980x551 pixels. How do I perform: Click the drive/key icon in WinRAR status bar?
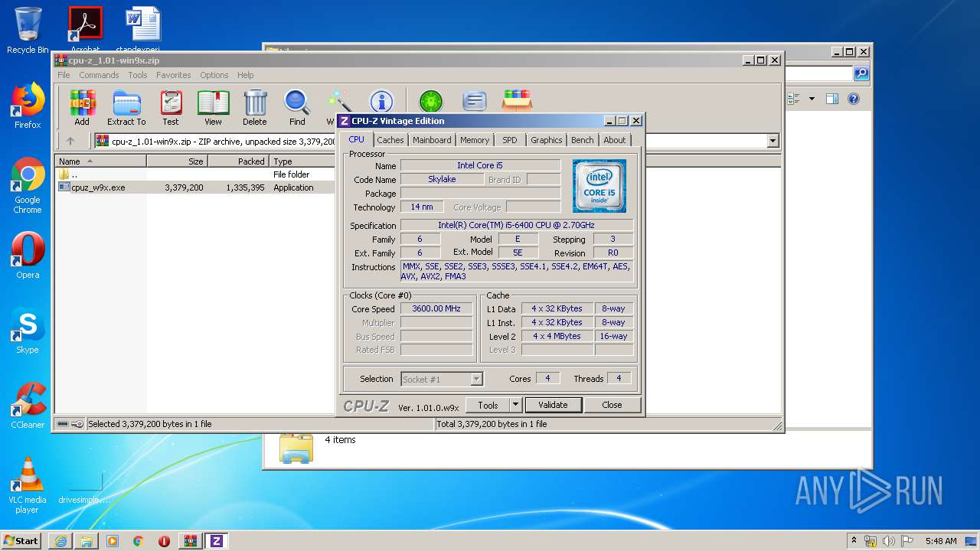pyautogui.click(x=70, y=424)
